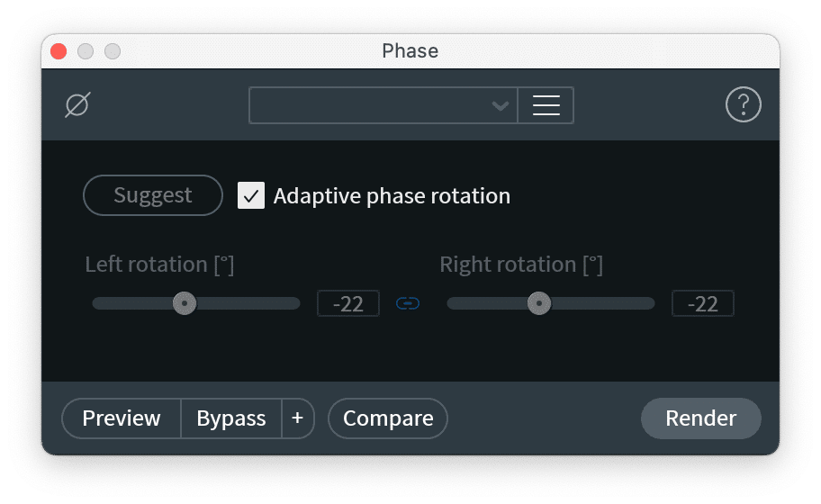Click the Right rotation slider handle
The image size is (821, 504).
[539, 303]
